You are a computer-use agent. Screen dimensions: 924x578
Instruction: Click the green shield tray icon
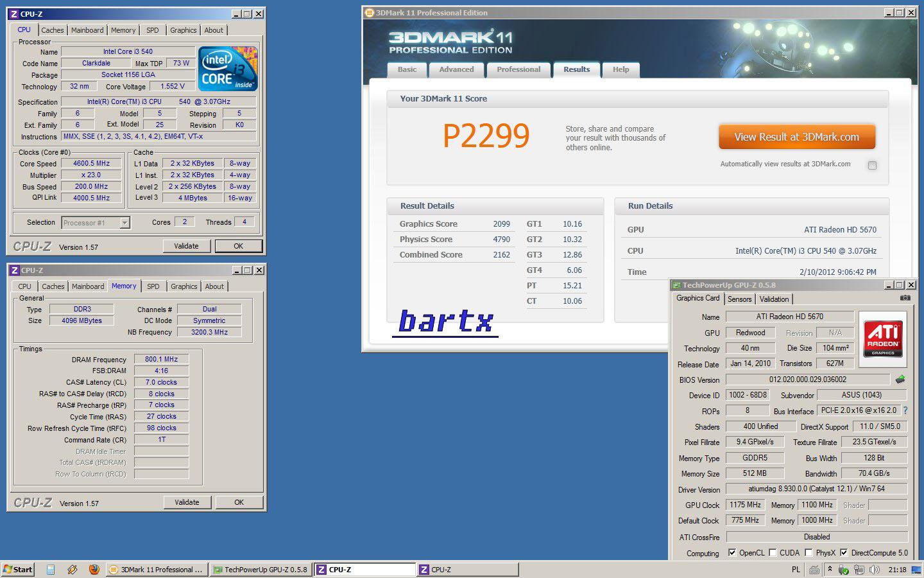843,570
